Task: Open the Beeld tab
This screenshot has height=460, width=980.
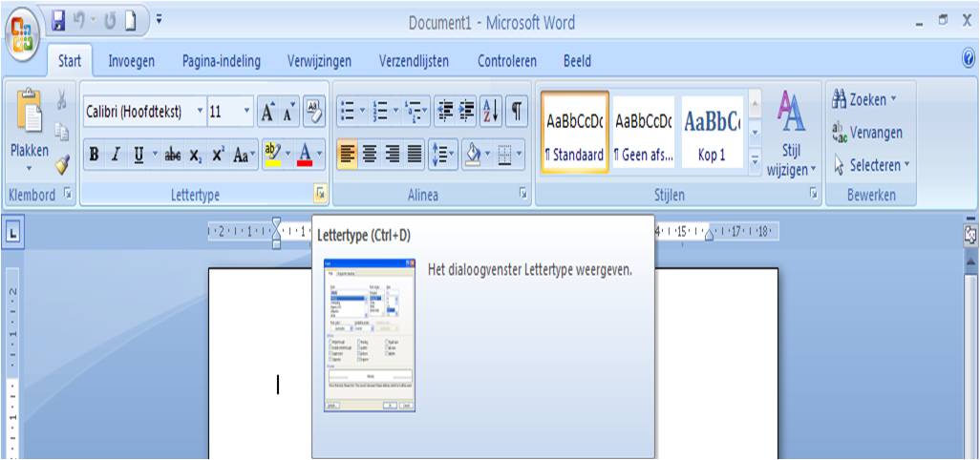Action: point(578,61)
